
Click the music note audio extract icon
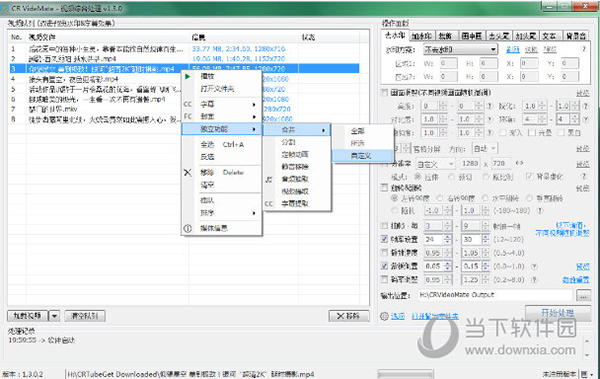click(269, 179)
